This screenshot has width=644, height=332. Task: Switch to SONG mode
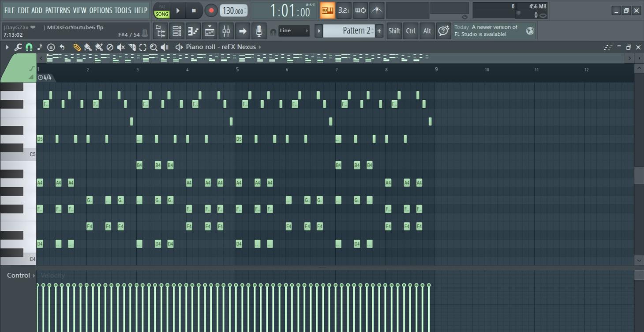coord(162,14)
